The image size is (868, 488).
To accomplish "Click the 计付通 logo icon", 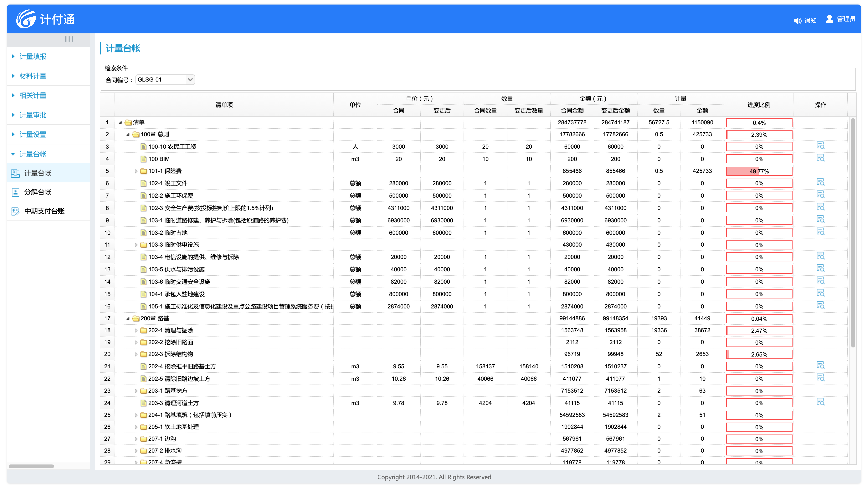I will (26, 19).
